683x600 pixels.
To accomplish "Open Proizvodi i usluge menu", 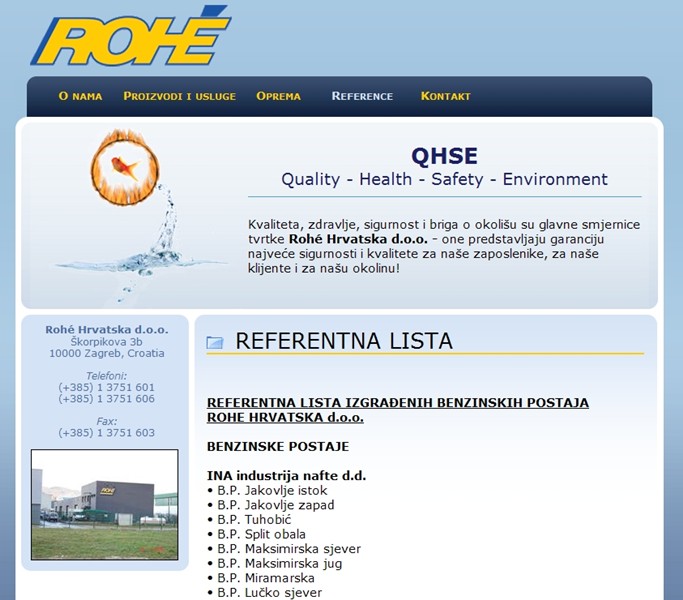I will point(179,96).
